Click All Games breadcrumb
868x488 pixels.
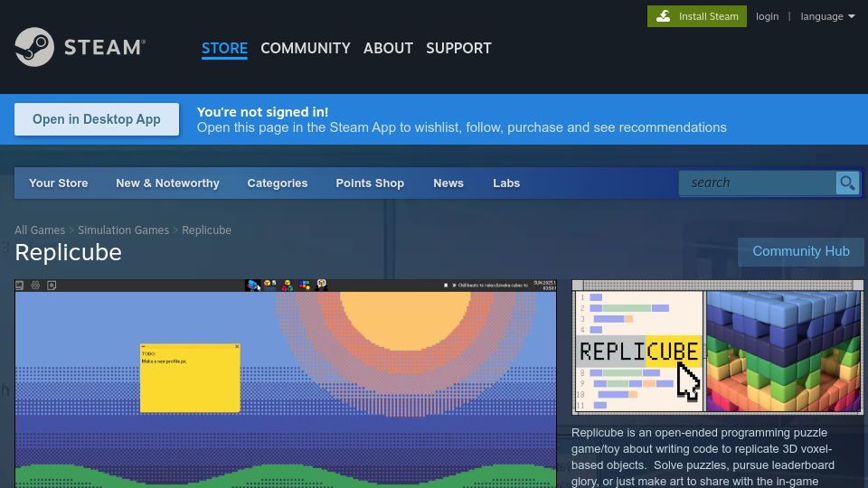[x=39, y=230]
